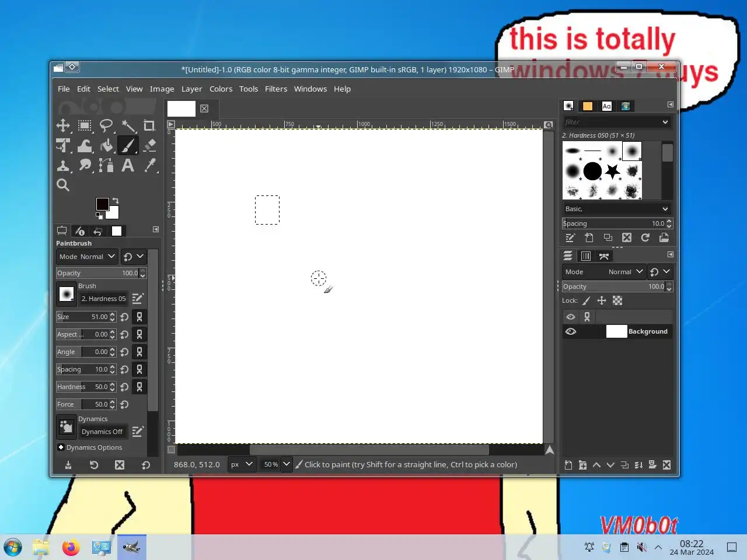The image size is (747, 560).
Task: Swap foreground and background colors
Action: 116,201
